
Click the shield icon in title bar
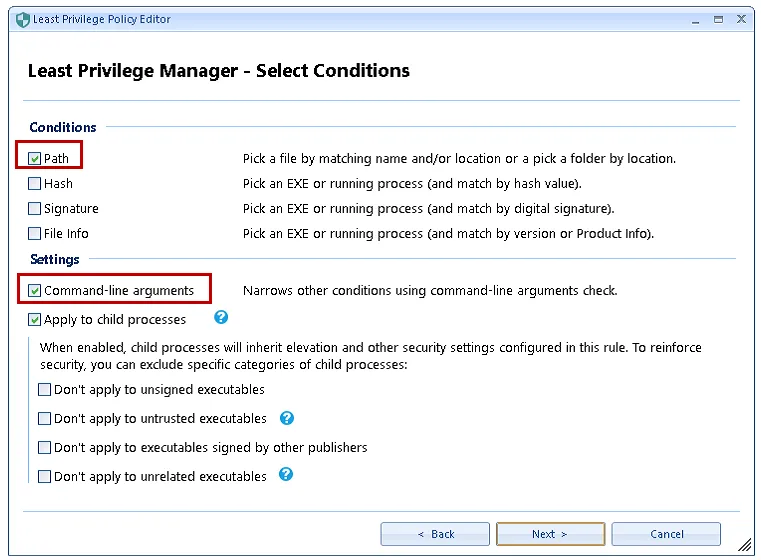[23, 19]
